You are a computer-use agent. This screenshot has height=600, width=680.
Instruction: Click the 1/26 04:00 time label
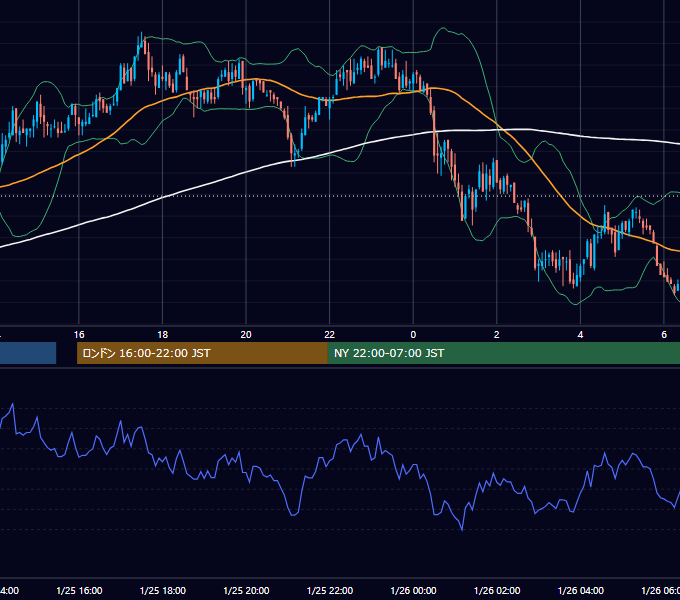click(581, 590)
